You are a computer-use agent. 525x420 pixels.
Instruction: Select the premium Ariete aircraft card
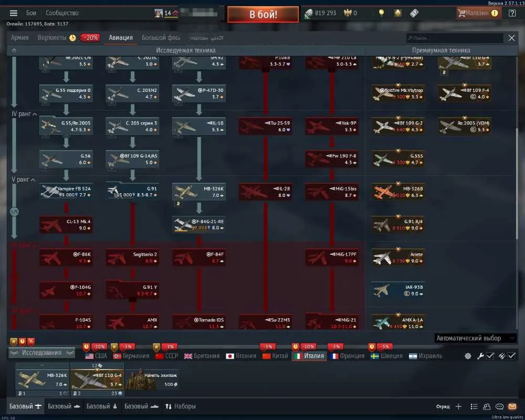click(398, 257)
